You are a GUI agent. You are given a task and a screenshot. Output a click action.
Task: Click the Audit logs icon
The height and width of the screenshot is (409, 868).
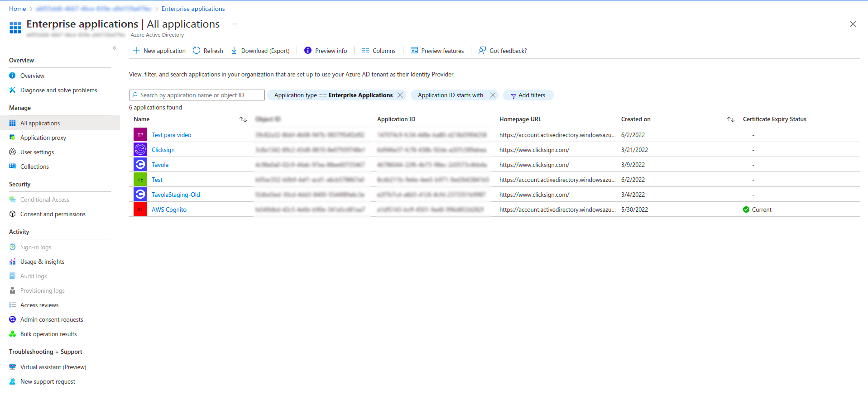[13, 276]
